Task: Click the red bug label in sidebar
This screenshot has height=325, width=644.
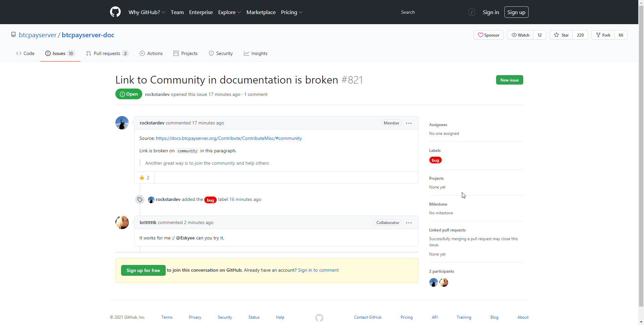Action: 435,160
